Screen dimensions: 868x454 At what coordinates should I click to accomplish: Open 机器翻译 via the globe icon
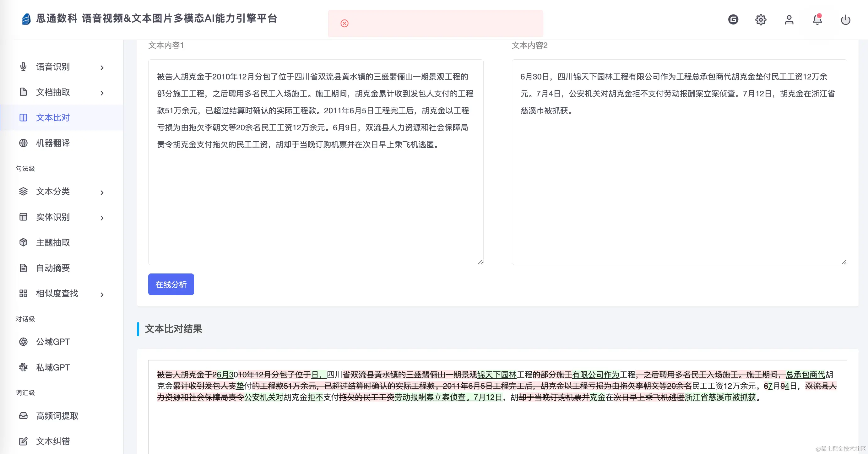23,143
